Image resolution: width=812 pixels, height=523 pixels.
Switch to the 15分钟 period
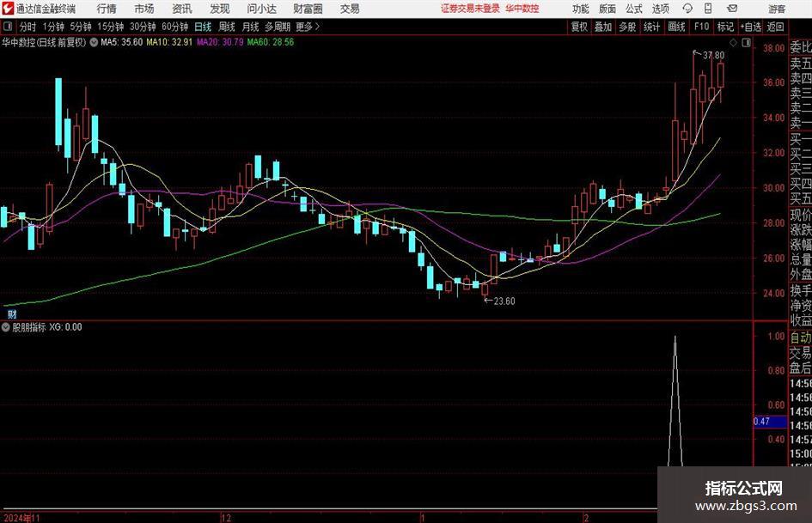[x=111, y=27]
